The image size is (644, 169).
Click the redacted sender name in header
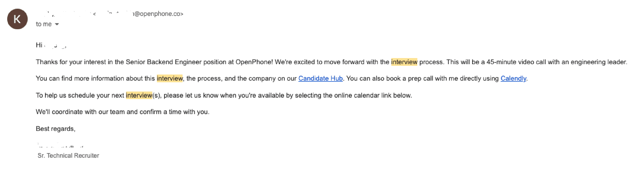(x=65, y=14)
